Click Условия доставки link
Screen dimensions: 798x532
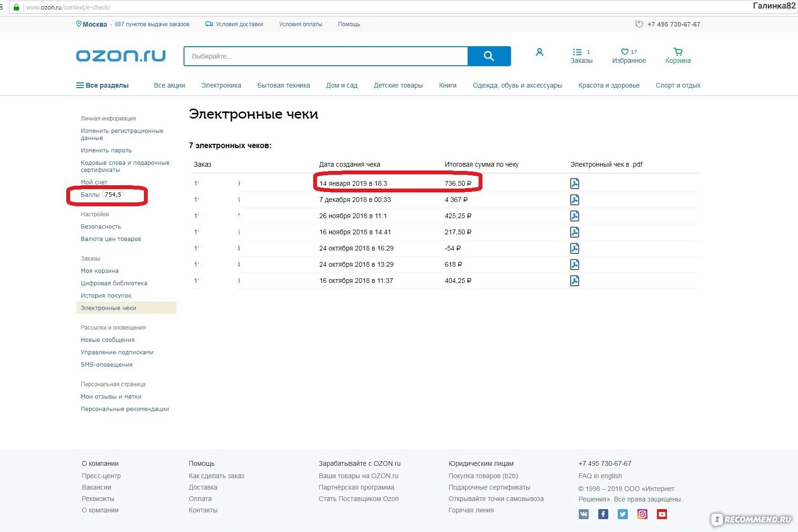tap(234, 24)
